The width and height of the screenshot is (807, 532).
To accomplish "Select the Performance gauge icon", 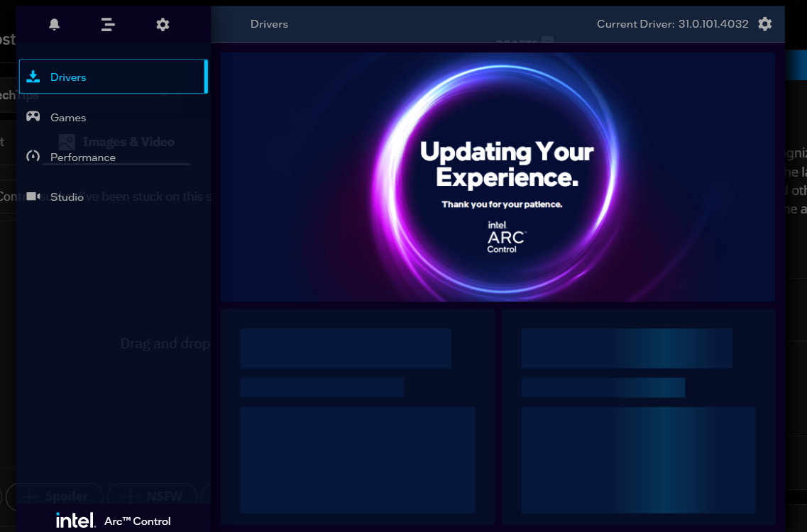I will point(33,156).
